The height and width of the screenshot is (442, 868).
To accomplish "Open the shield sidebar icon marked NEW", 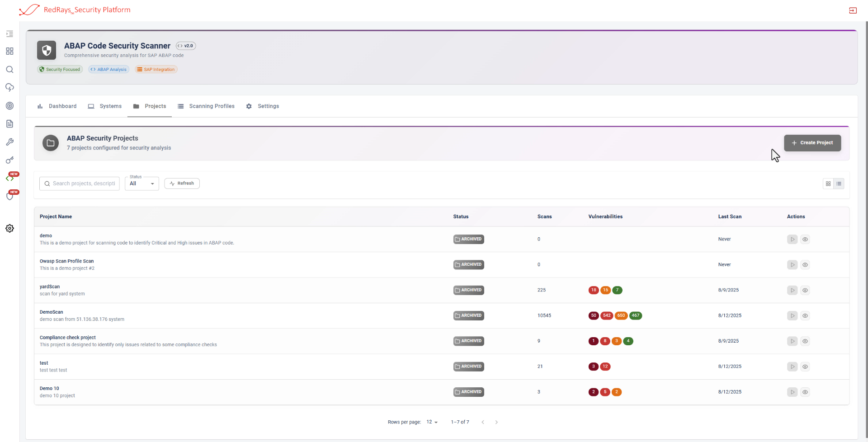I will click(x=9, y=196).
